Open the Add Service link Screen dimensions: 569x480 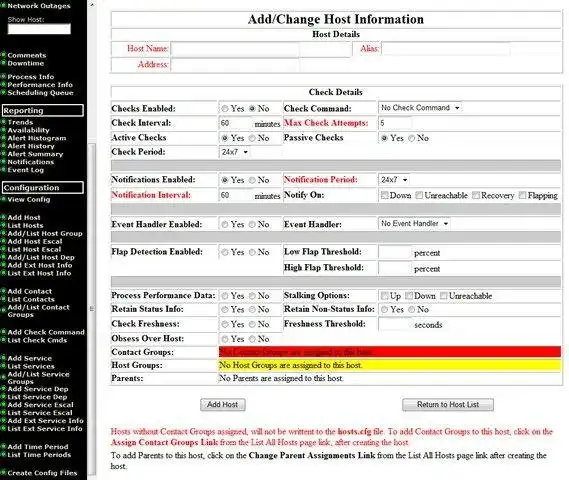[x=30, y=358]
